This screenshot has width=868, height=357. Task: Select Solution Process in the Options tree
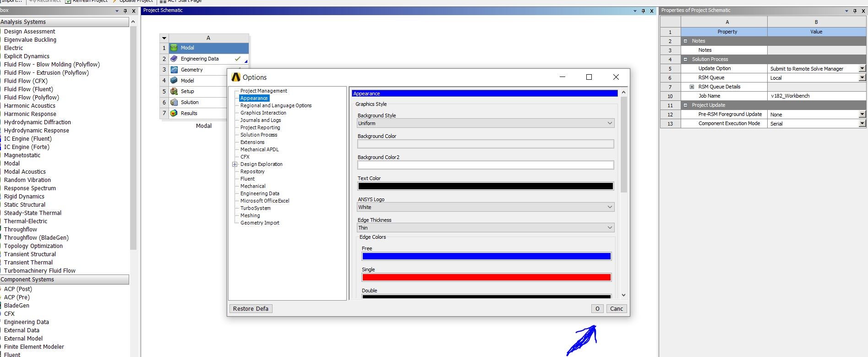(259, 135)
